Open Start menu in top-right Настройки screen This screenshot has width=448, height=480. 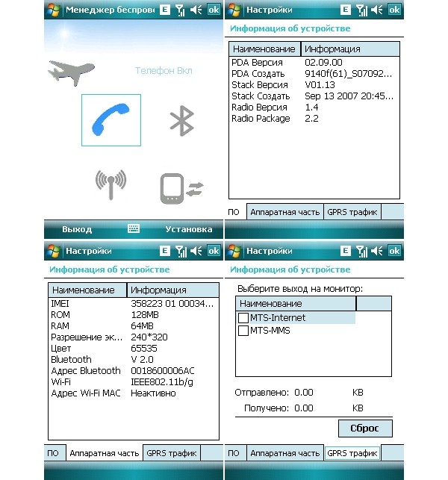coord(234,10)
